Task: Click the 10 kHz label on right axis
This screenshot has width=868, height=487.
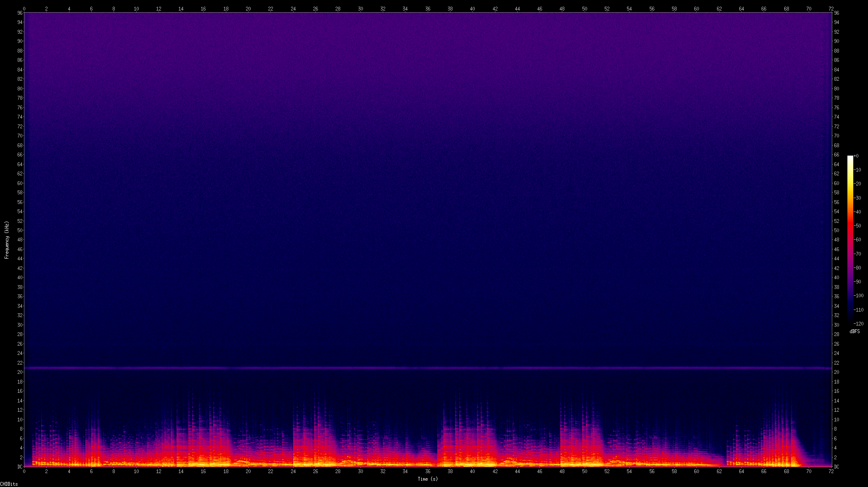Action: coord(836,420)
